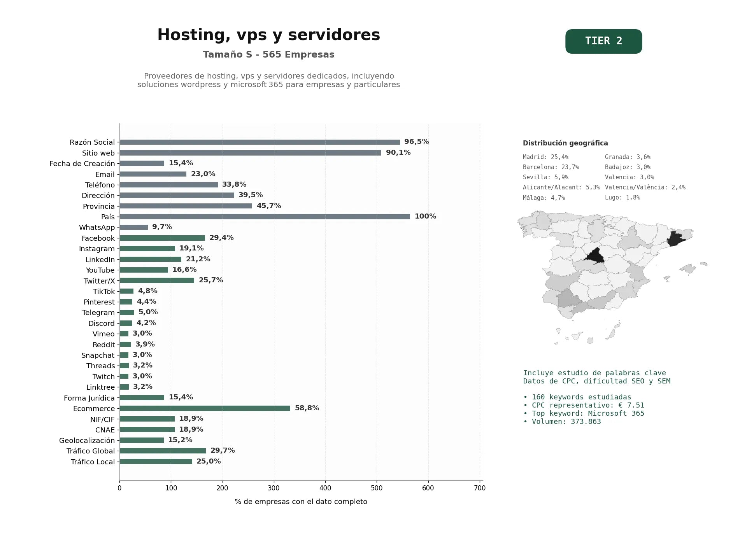
Task: Click the 'Telegram' row label
Action: click(98, 313)
